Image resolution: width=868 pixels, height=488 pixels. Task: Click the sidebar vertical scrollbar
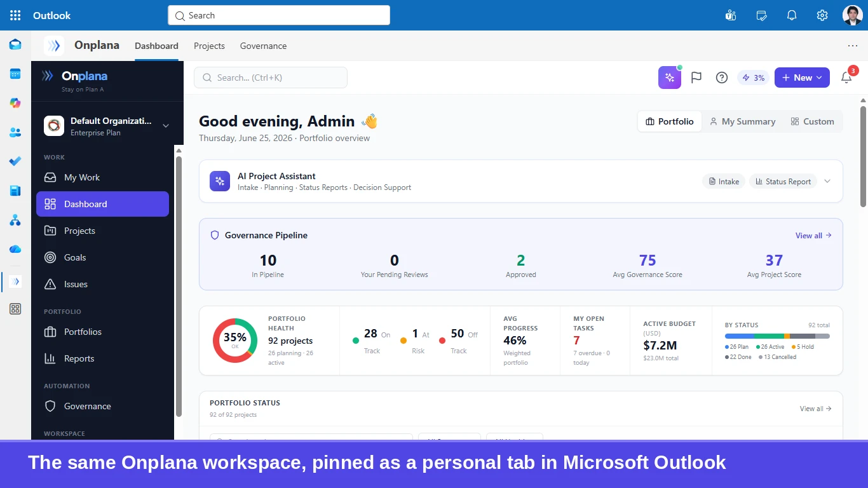tap(179, 286)
